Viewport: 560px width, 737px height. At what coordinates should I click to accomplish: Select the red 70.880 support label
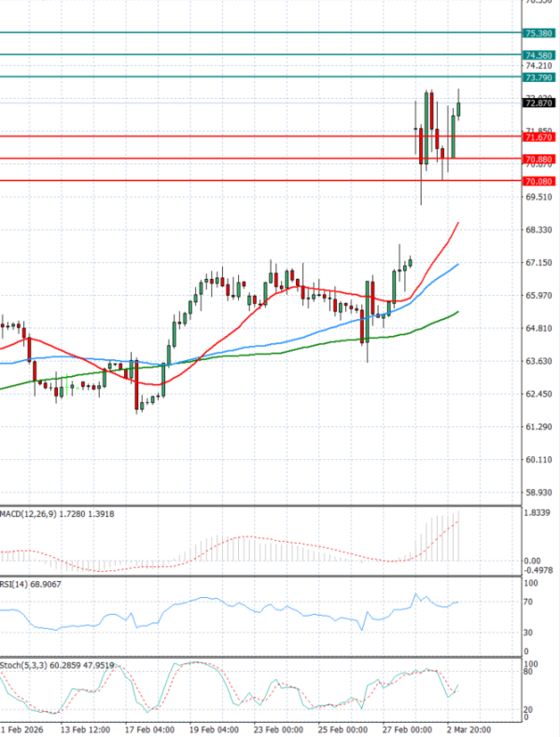tap(539, 160)
